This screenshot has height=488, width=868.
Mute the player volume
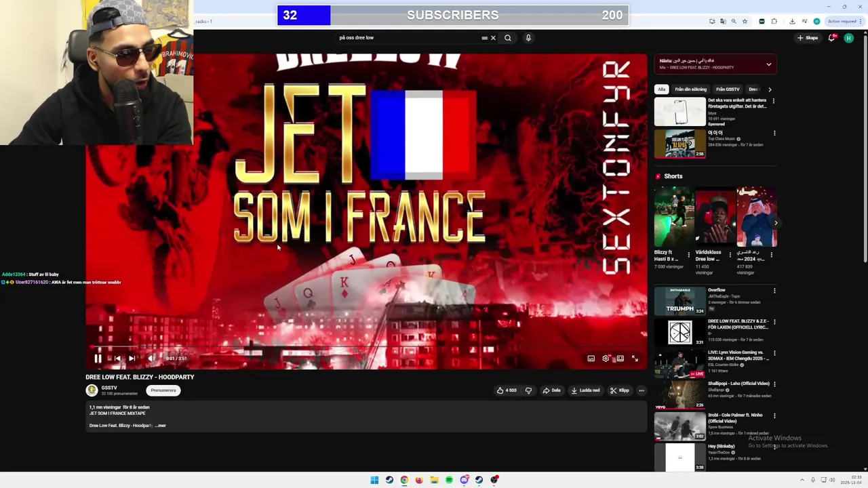152,359
